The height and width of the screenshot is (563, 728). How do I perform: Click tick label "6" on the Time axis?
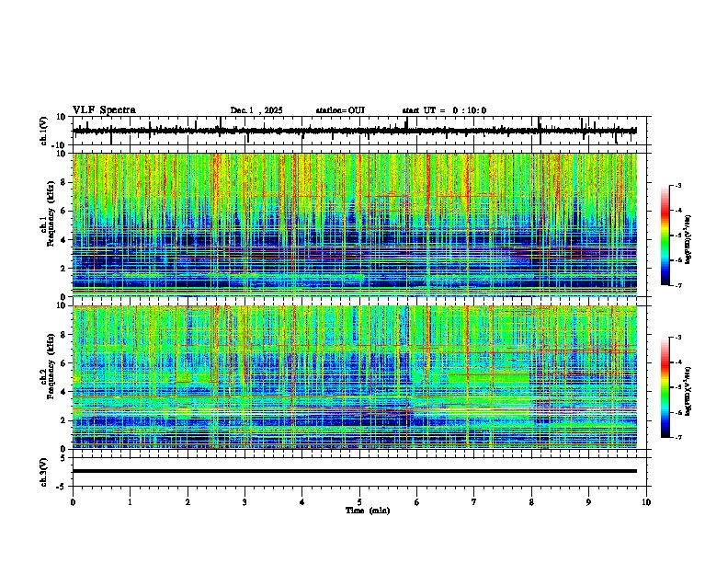[x=416, y=502]
